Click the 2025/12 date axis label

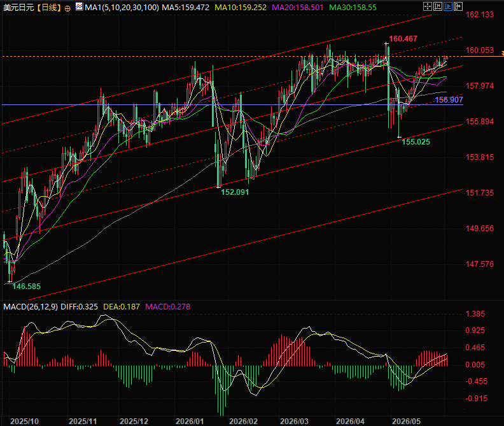click(x=134, y=421)
